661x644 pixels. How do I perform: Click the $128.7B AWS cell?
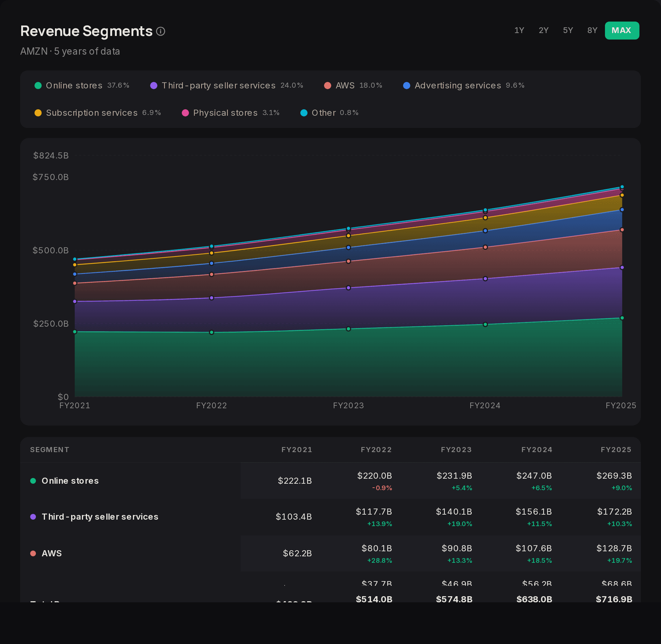click(x=614, y=548)
